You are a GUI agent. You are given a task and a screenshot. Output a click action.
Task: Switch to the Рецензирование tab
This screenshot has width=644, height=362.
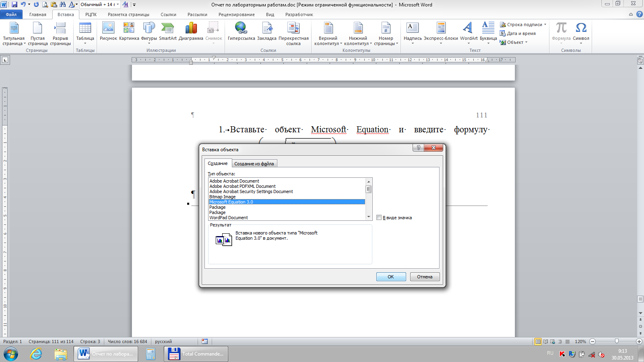point(237,14)
